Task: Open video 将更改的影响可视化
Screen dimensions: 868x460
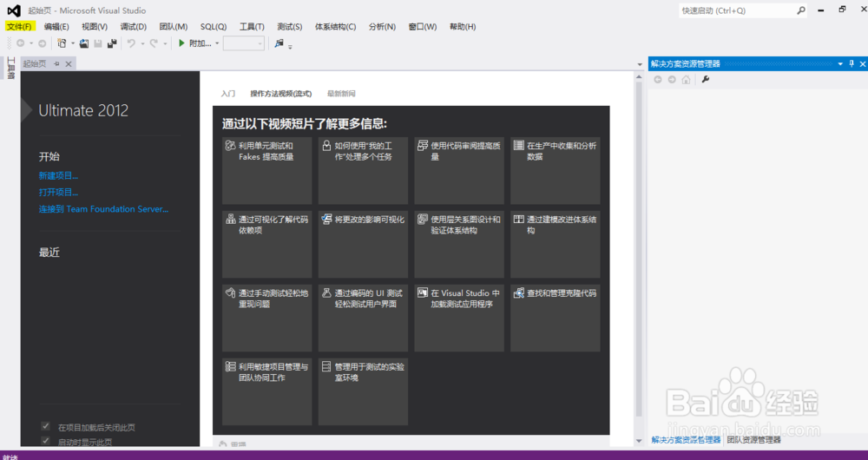Action: (x=363, y=244)
